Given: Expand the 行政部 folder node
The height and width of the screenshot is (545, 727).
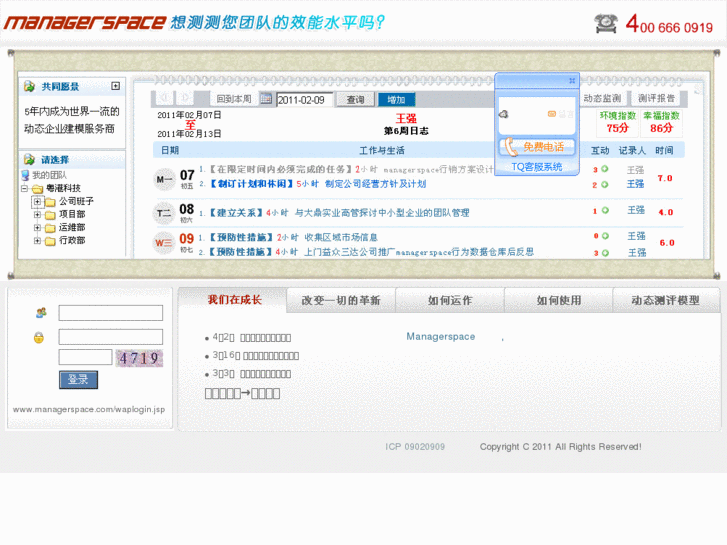Looking at the screenshot, I should pyautogui.click(x=38, y=240).
